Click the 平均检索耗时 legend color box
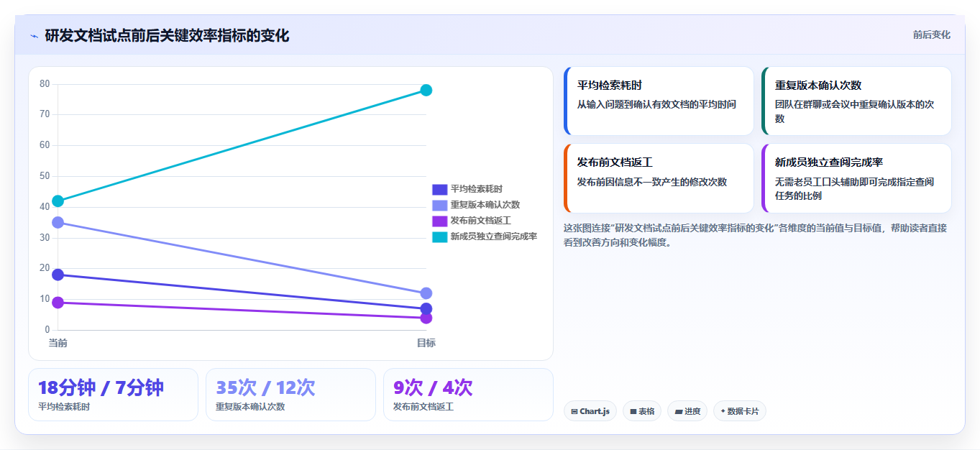 click(439, 189)
